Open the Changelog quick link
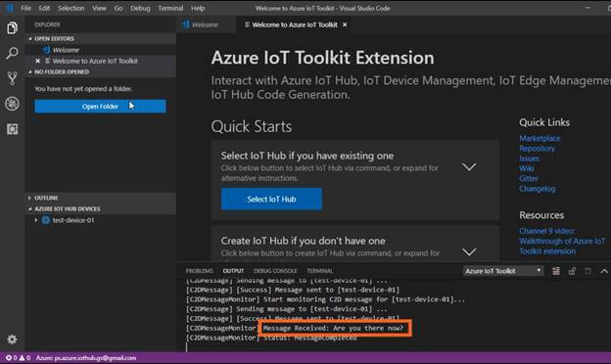Viewport: 611px width, 364px height. point(538,189)
